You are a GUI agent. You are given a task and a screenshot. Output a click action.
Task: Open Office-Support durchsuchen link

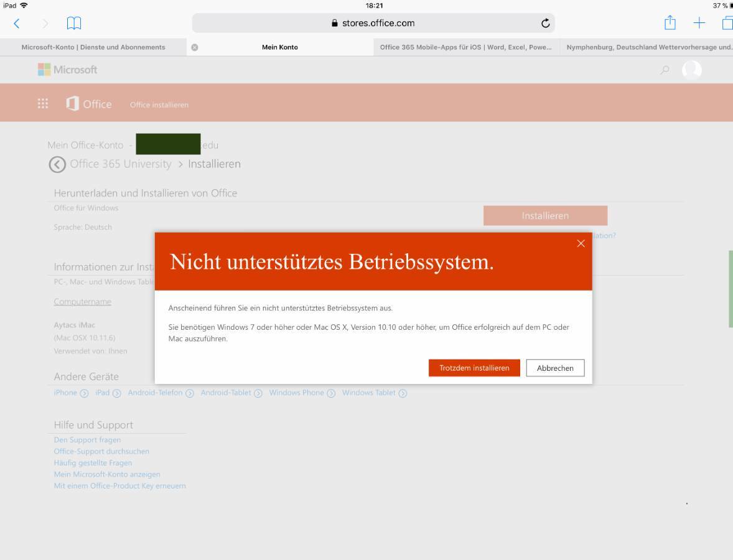[101, 451]
